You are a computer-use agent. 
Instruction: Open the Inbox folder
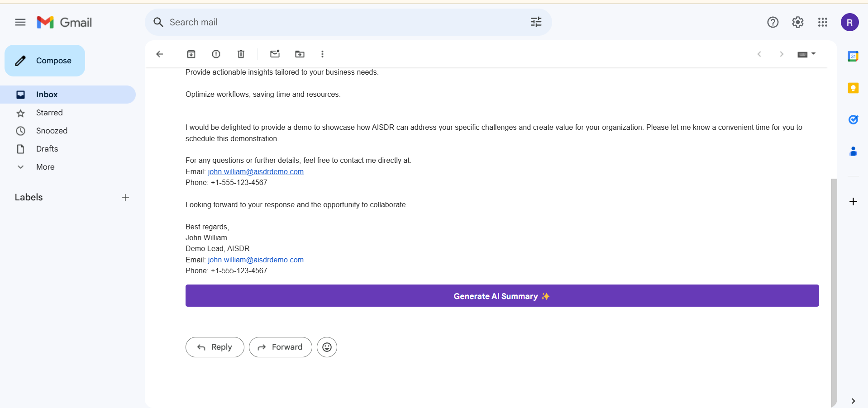tap(68, 95)
